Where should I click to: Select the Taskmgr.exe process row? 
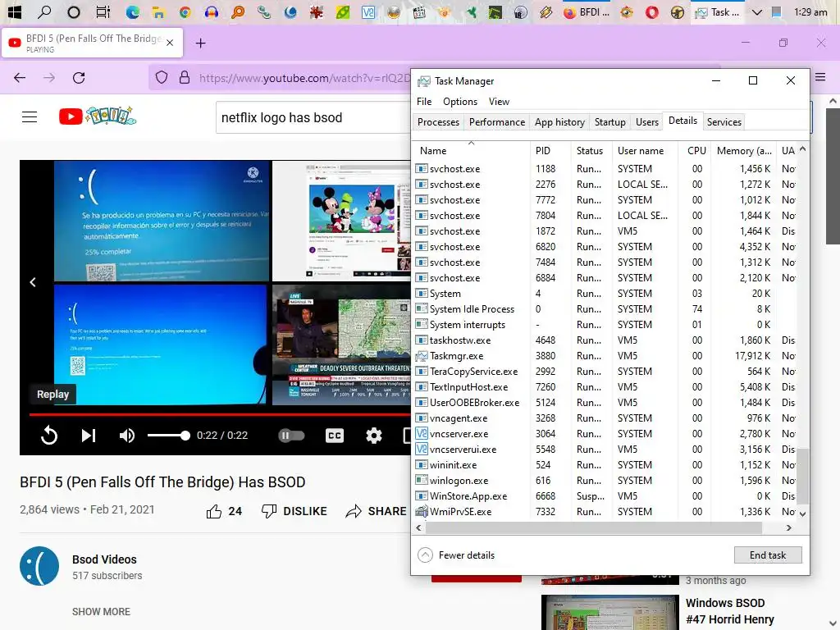point(605,356)
